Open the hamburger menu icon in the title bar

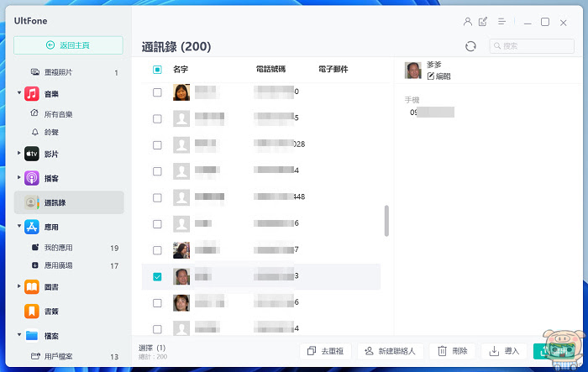tap(501, 22)
